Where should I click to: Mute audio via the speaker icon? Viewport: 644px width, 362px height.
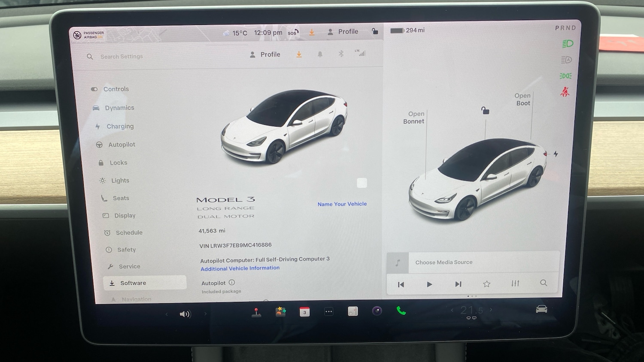pyautogui.click(x=185, y=314)
